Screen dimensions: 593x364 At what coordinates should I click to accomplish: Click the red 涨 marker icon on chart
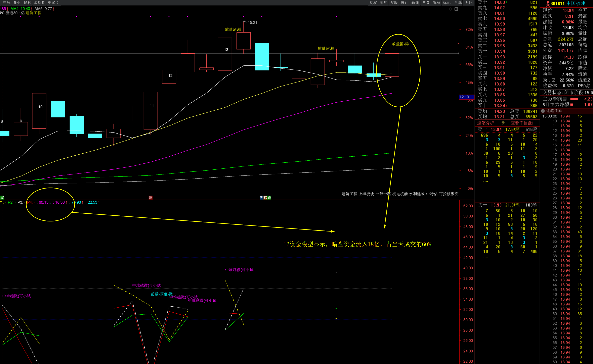pos(151,198)
